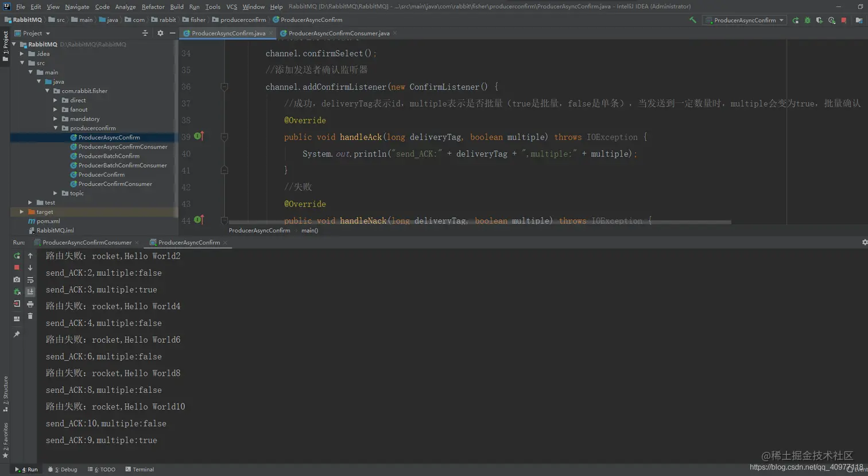Open the Analyze menu

point(125,7)
